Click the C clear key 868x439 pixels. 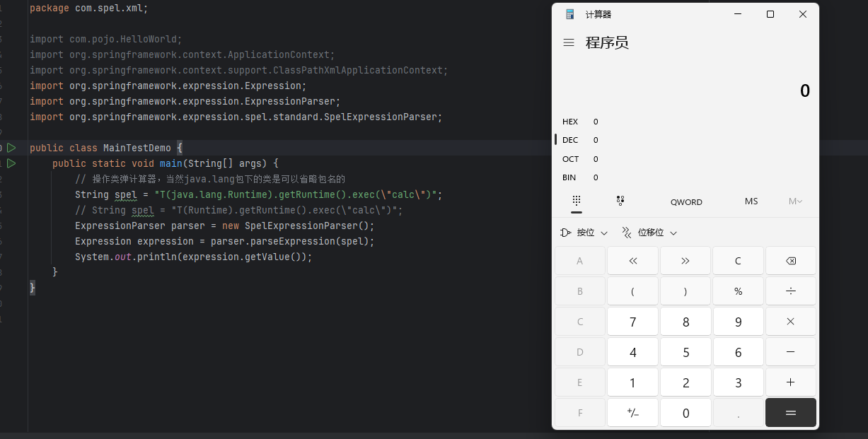click(x=738, y=261)
